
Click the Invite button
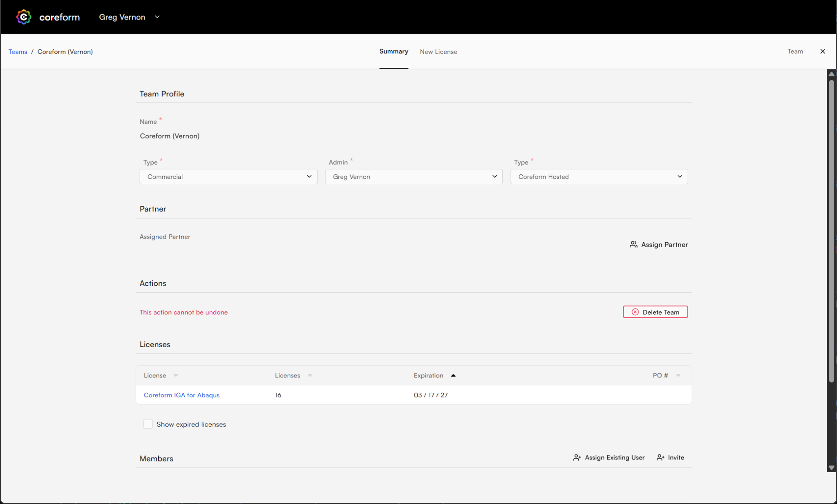coord(670,457)
